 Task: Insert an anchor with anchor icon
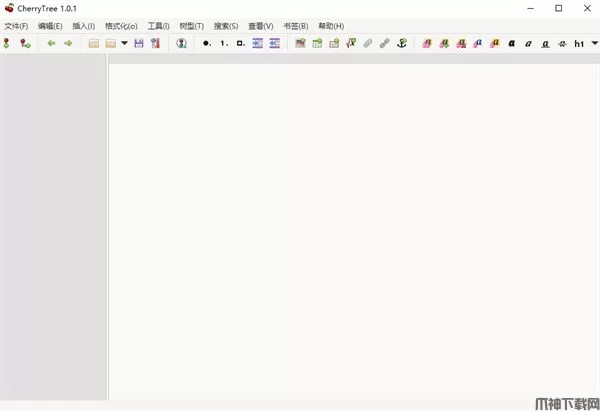pos(402,43)
